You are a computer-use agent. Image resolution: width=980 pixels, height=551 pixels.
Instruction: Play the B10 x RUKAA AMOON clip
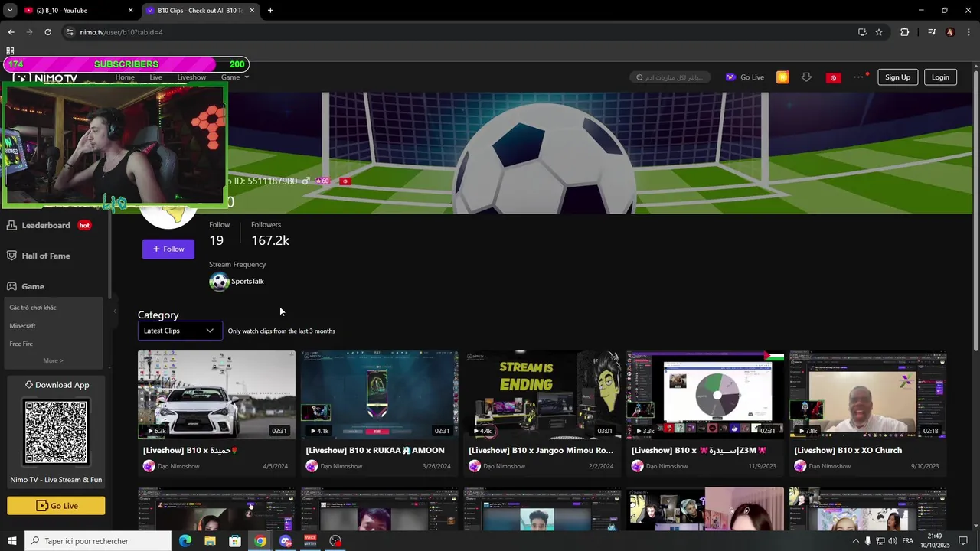(379, 394)
